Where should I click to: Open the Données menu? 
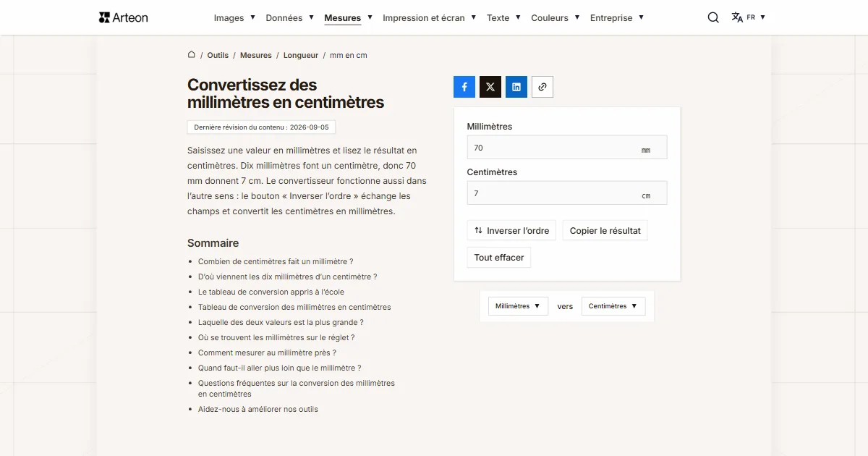[x=290, y=17]
